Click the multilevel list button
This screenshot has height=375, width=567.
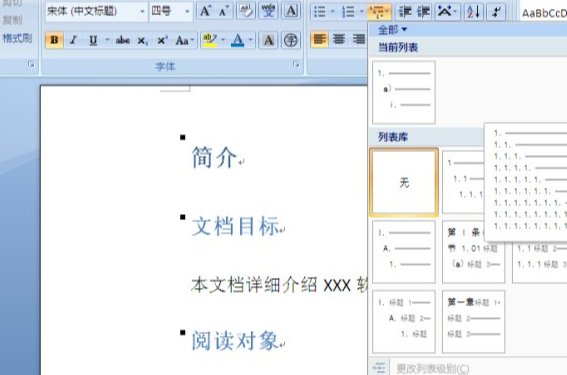tap(379, 12)
